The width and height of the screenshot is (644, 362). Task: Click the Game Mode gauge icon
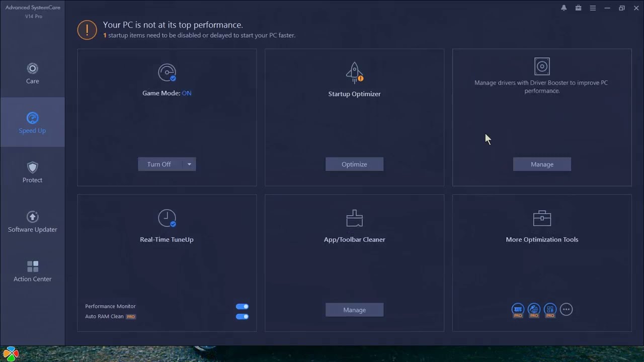167,72
